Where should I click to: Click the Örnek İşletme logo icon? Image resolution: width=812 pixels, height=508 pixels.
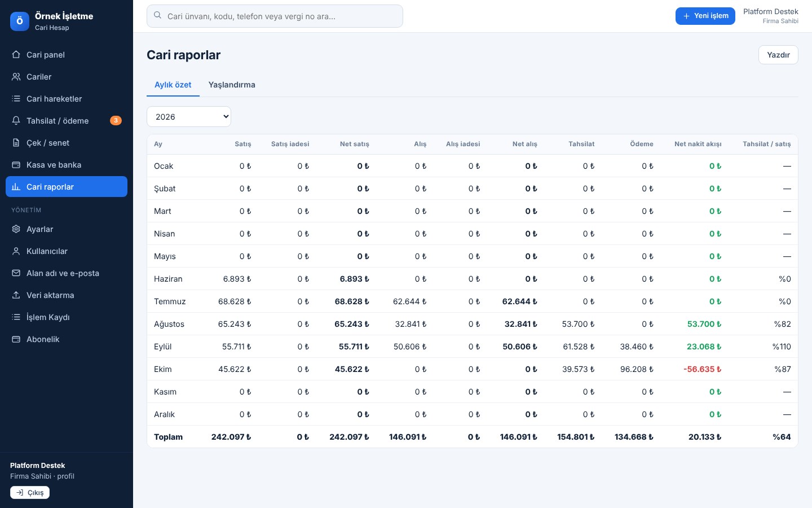coord(20,21)
